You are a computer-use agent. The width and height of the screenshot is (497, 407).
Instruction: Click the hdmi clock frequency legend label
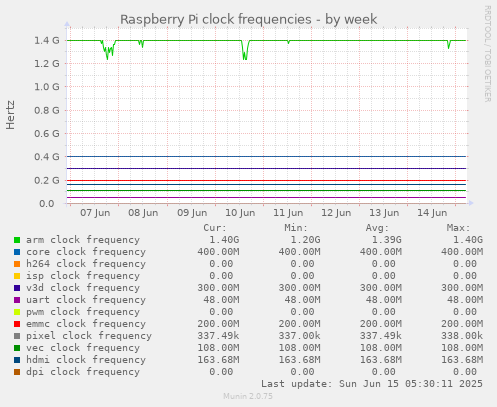pyautogui.click(x=86, y=360)
